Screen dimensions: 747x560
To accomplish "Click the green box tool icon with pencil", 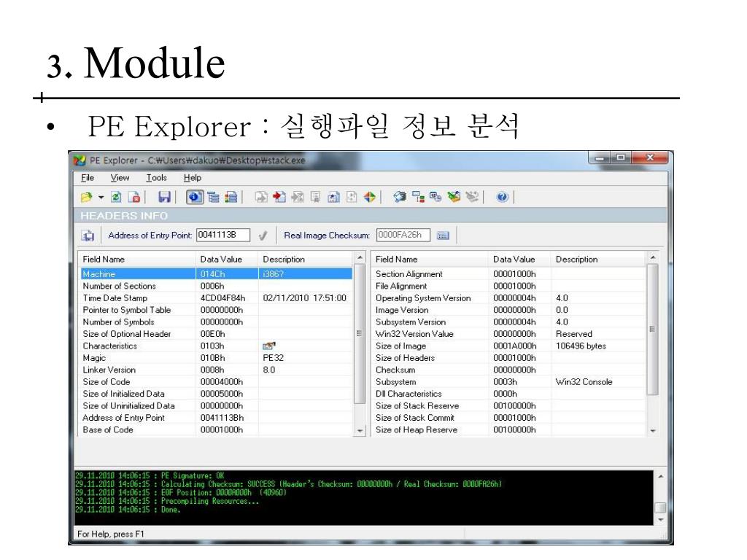I will point(454,197).
